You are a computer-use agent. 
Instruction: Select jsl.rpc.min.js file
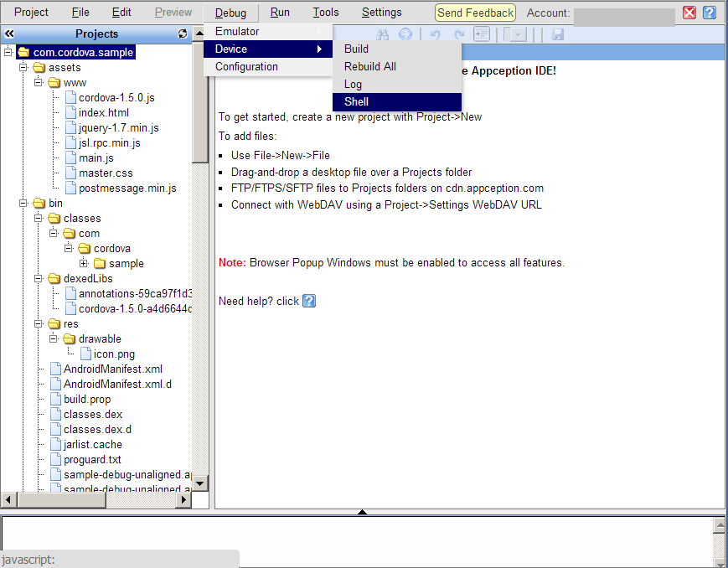click(x=110, y=142)
